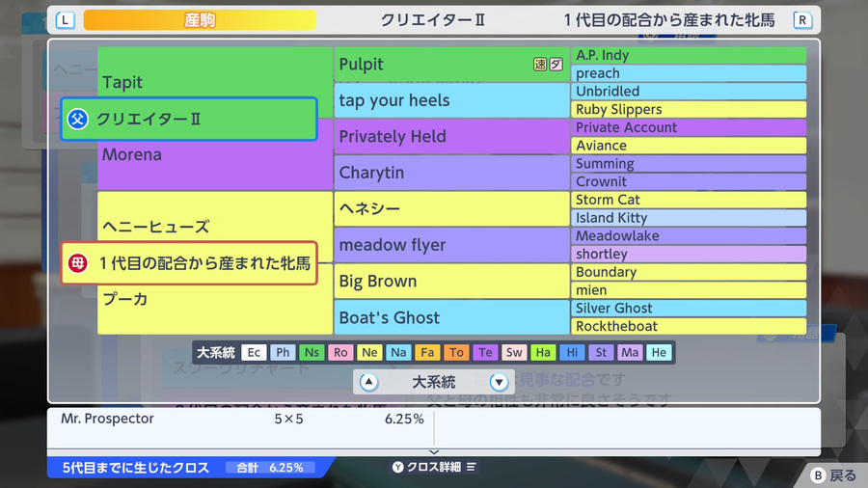Select the Te lineage swatch

[x=485, y=352]
